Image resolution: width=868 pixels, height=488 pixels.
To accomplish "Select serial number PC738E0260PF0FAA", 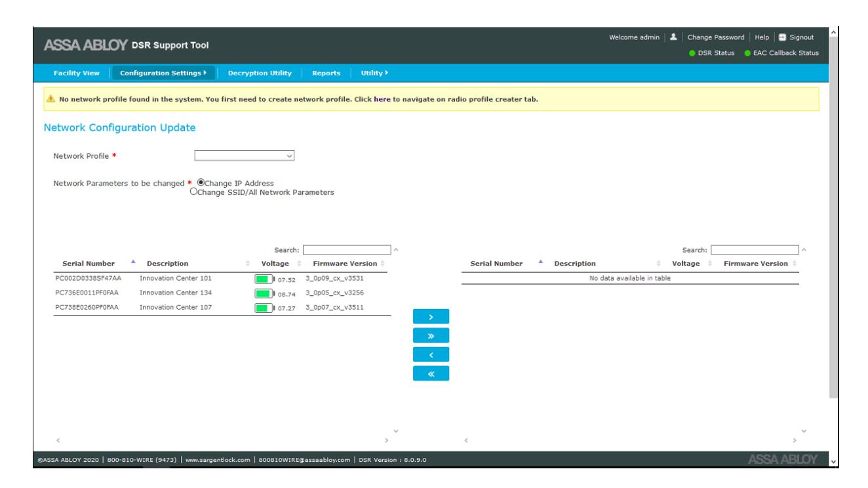I will click(x=87, y=307).
